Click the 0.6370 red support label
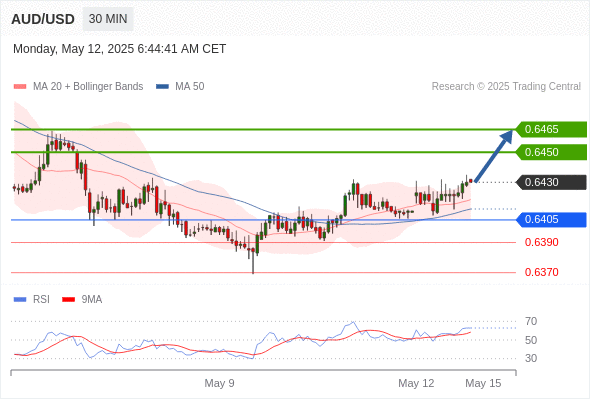 point(541,272)
